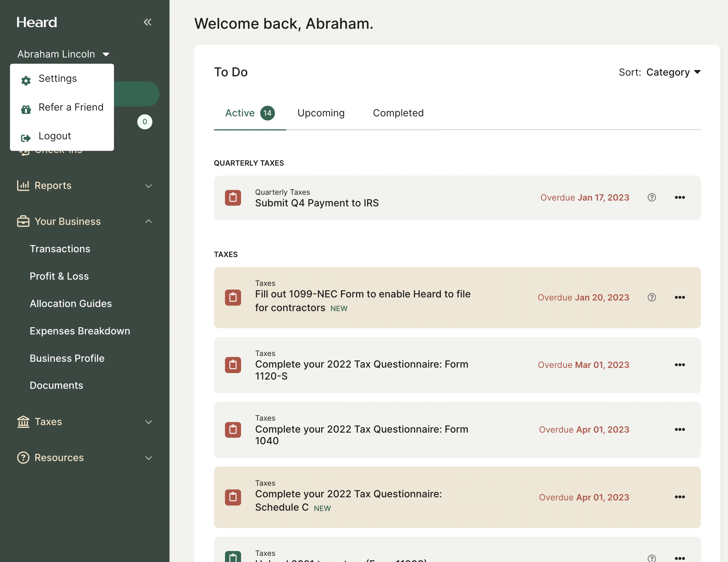
Task: Collapse sidebar with double-chevron icon
Action: pos(147,22)
